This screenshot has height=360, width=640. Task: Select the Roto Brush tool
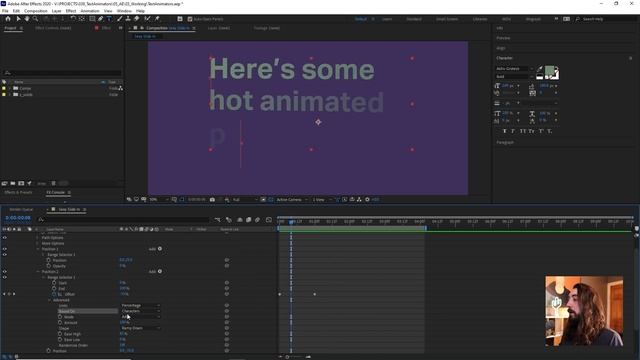click(147, 19)
